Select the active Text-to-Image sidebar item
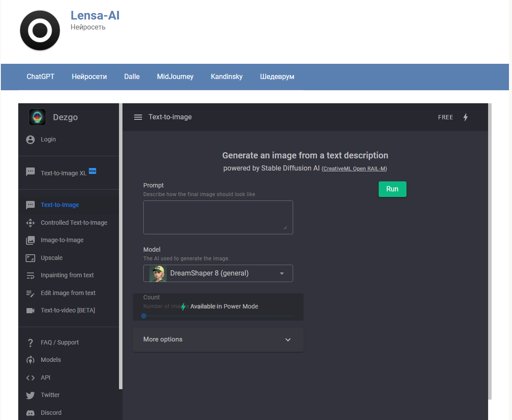 point(69,205)
